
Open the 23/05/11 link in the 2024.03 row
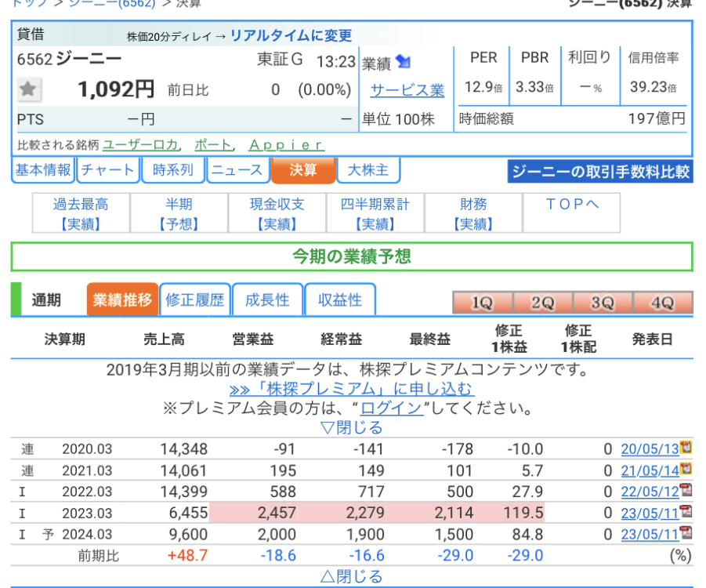[x=650, y=535]
